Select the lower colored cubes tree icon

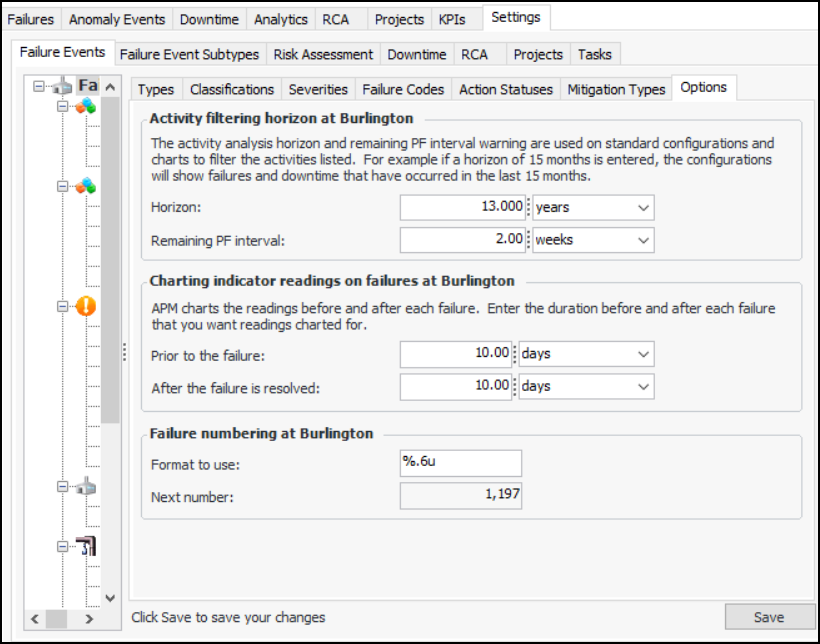(86, 186)
